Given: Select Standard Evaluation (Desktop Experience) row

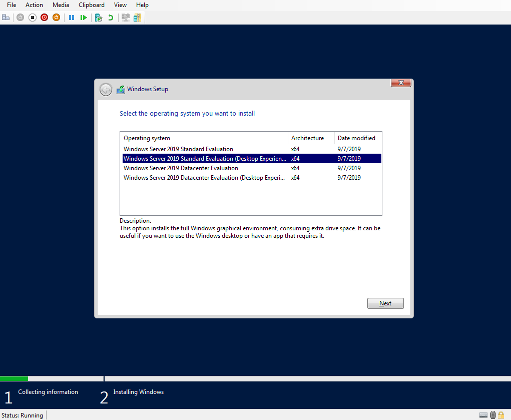Looking at the screenshot, I should tap(252, 159).
